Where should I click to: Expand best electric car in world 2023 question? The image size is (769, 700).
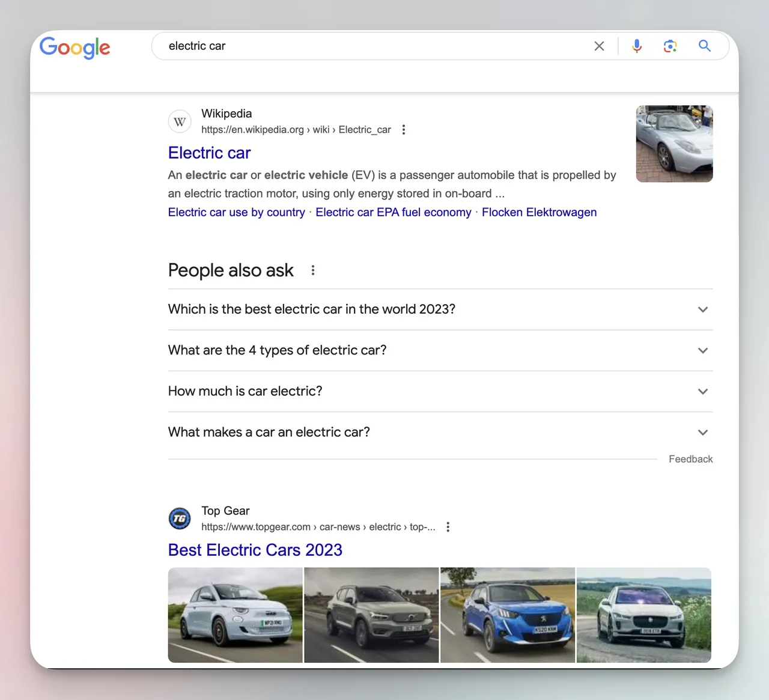pyautogui.click(x=440, y=309)
